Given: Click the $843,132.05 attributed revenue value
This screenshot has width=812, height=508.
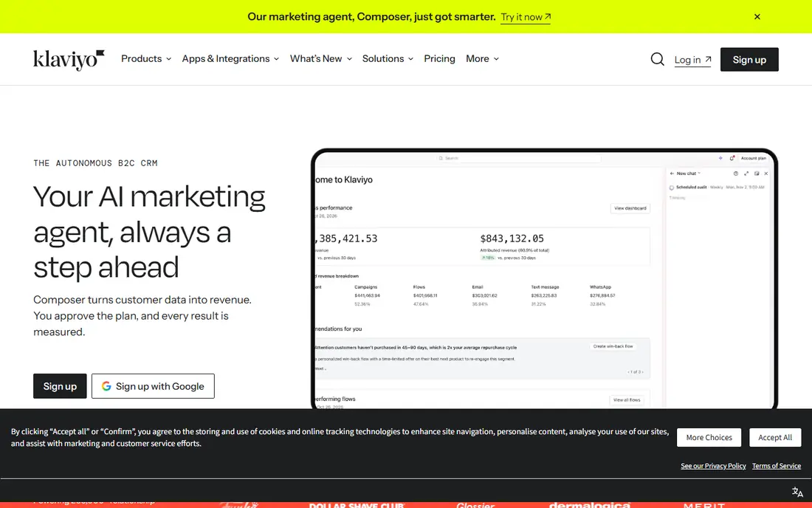Looking at the screenshot, I should [x=512, y=238].
